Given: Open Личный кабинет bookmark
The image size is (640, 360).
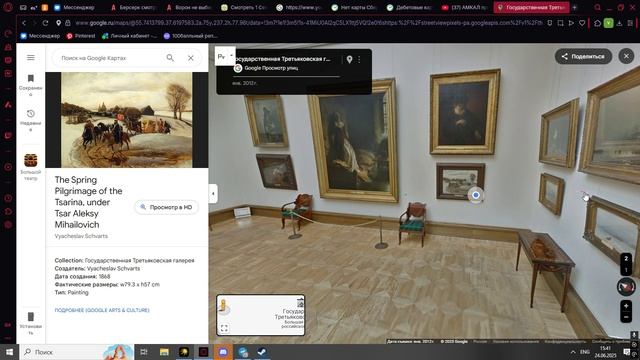Looking at the screenshot, I should pyautogui.click(x=129, y=36).
